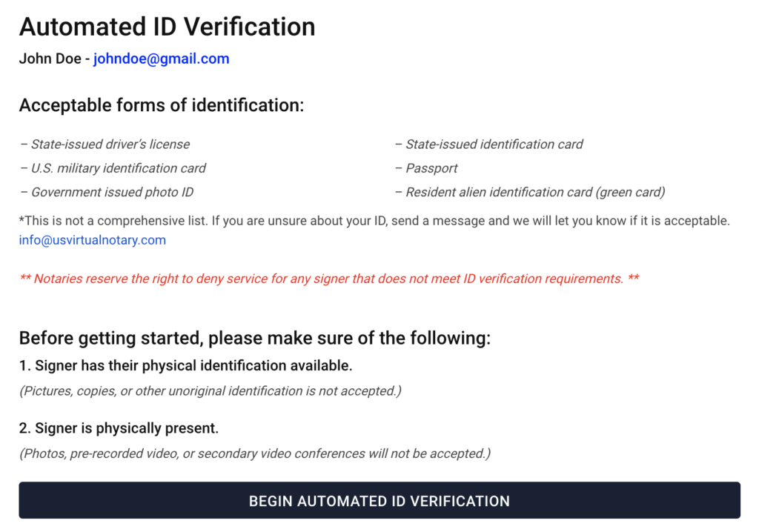Screen dimensions: 759x532
Task: Click the Acceptable forms of identification heading
Action: (x=161, y=105)
